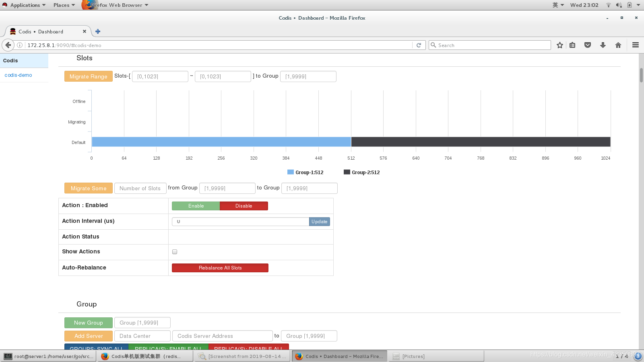The height and width of the screenshot is (362, 644).
Task: Click Update for Action Interval
Action: coord(320,222)
